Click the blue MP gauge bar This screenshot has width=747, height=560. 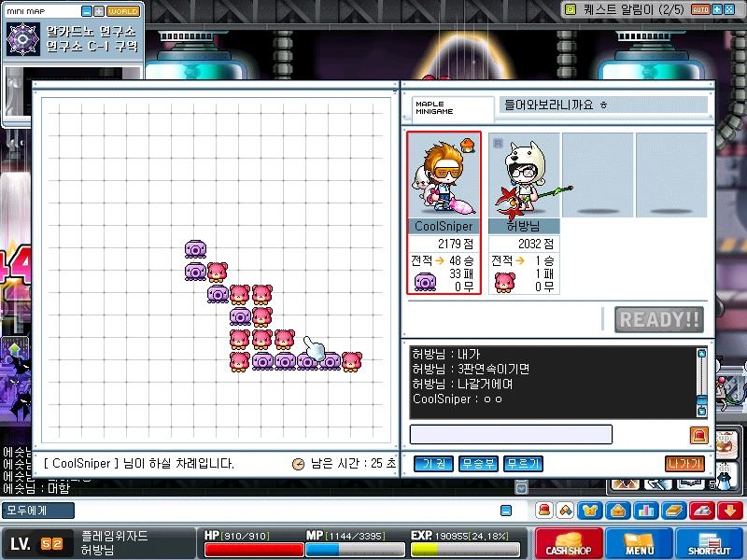pos(356,550)
